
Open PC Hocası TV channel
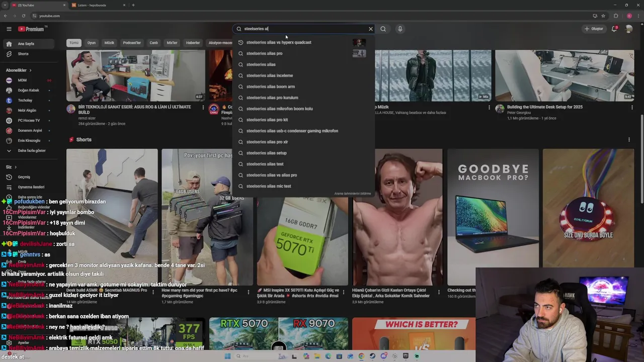coord(29,121)
